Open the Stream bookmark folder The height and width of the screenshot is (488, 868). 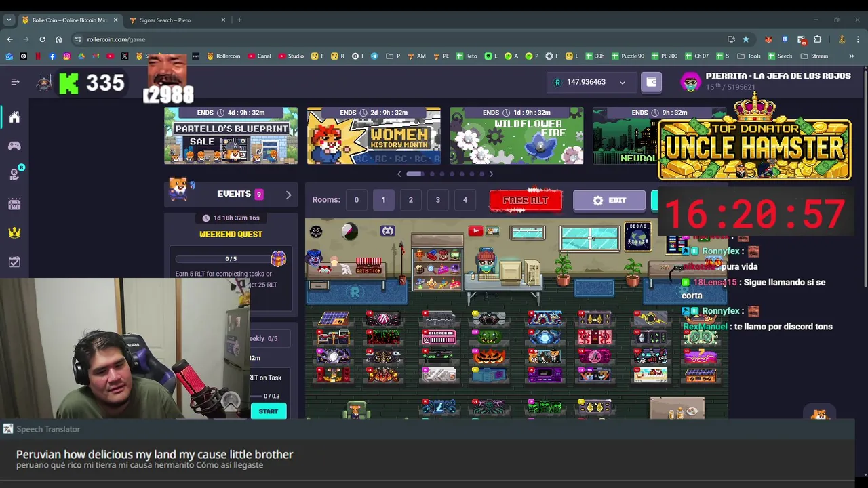(814, 56)
